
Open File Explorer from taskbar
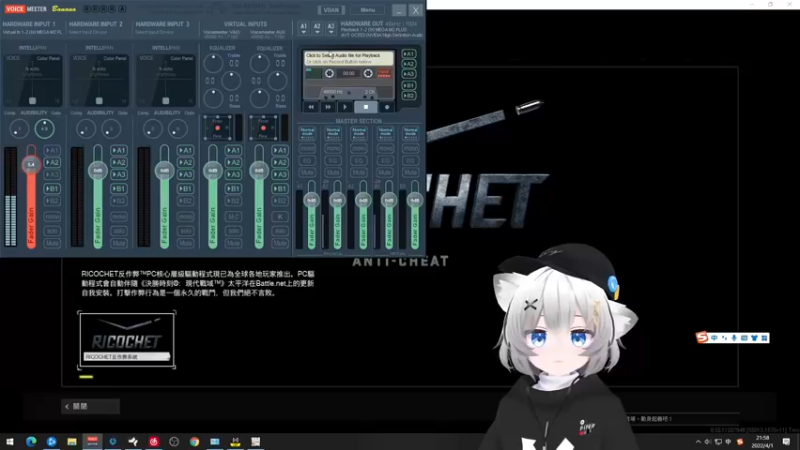pos(72,441)
